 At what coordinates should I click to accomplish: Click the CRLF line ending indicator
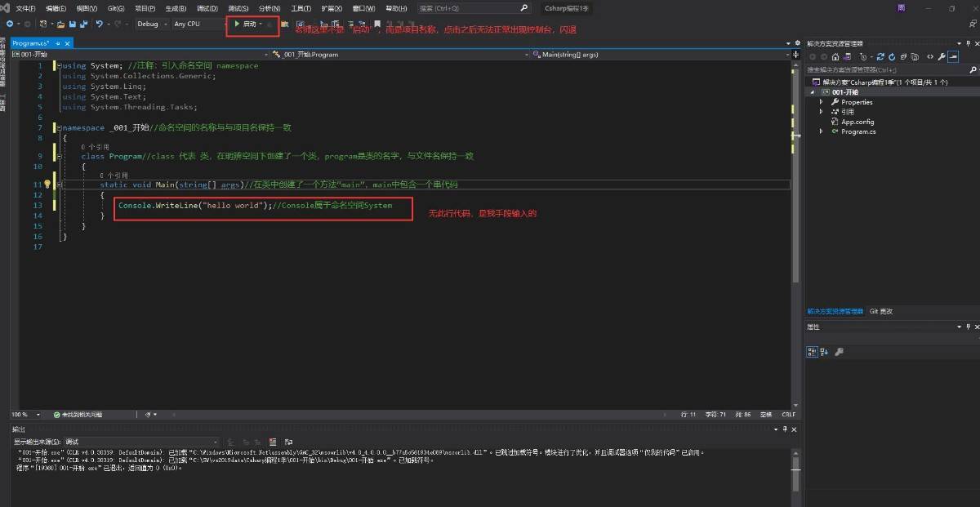click(788, 415)
